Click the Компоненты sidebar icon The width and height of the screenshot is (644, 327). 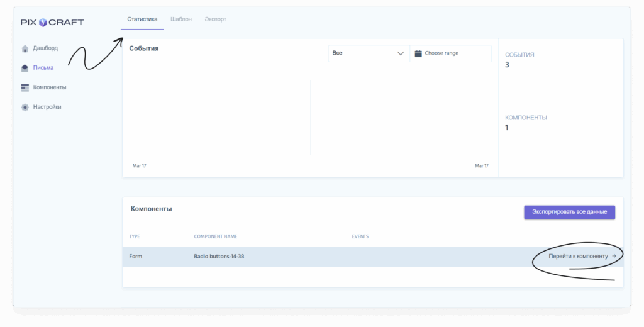(x=25, y=87)
